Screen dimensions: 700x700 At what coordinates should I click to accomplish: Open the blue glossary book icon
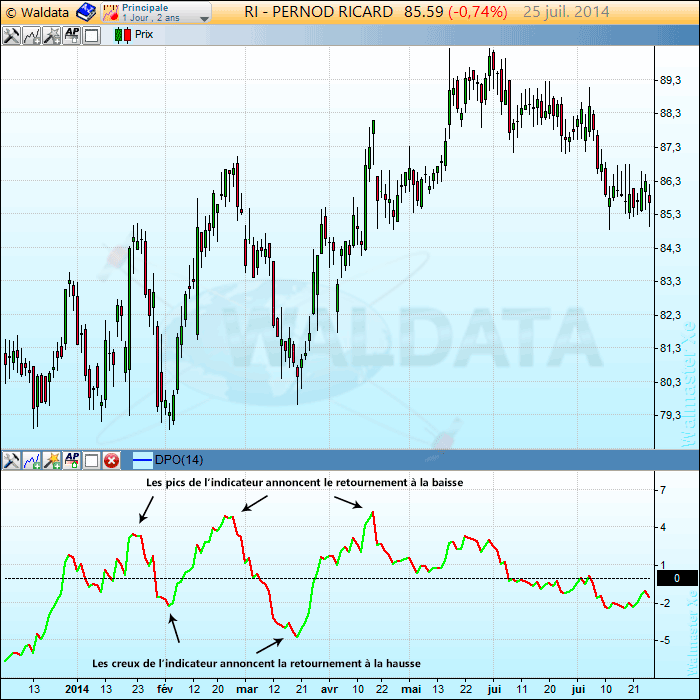pyautogui.click(x=86, y=12)
